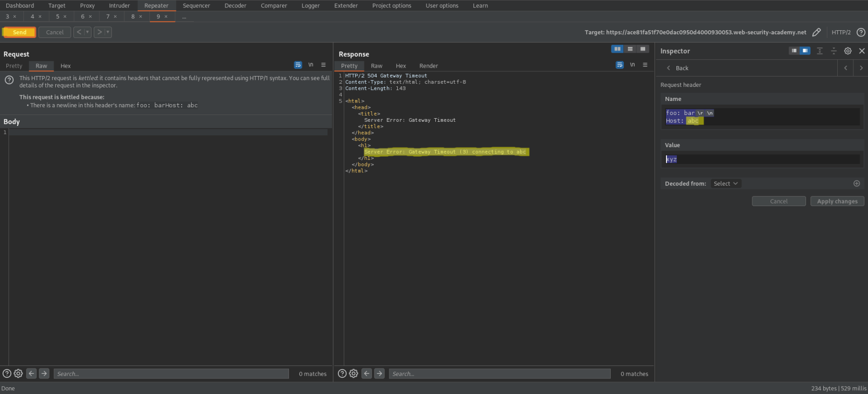Go to previous Request search match

coord(31,374)
